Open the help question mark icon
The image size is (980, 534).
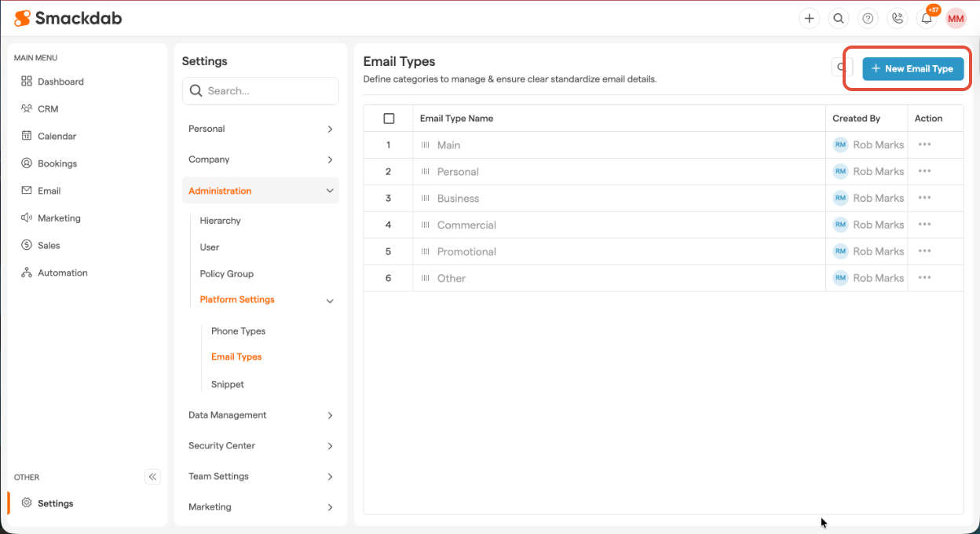click(x=868, y=19)
